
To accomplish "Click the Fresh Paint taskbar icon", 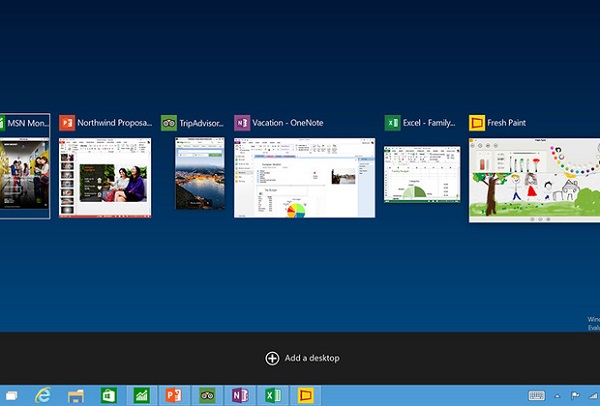I will pyautogui.click(x=305, y=394).
